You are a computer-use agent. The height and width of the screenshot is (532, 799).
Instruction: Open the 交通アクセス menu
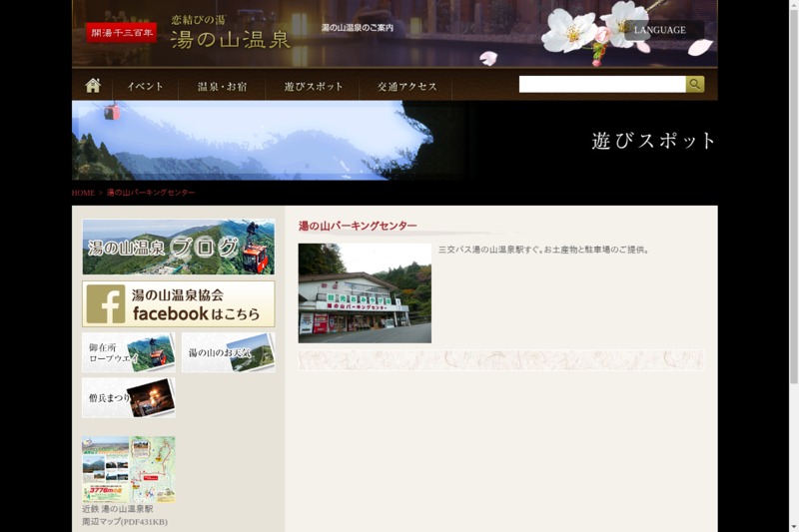pyautogui.click(x=406, y=87)
